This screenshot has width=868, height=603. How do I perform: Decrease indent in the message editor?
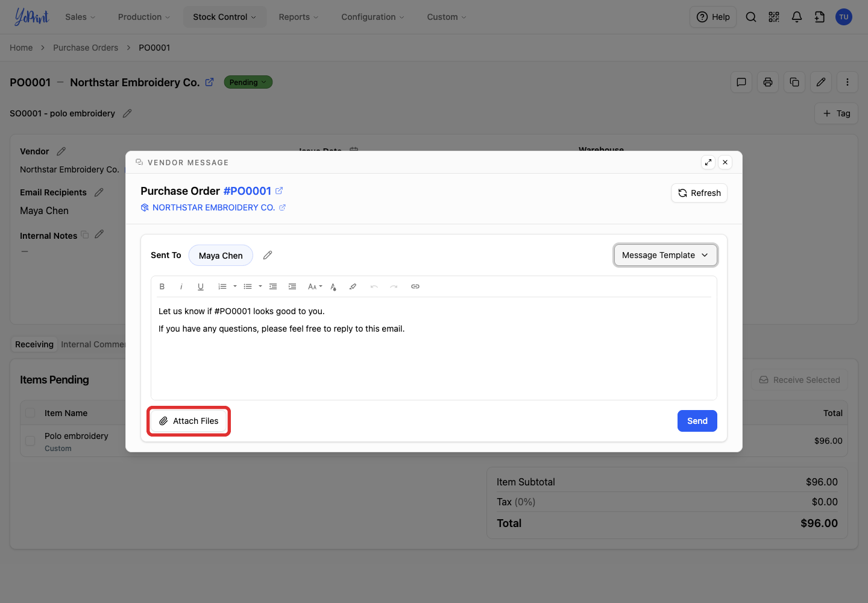273,286
